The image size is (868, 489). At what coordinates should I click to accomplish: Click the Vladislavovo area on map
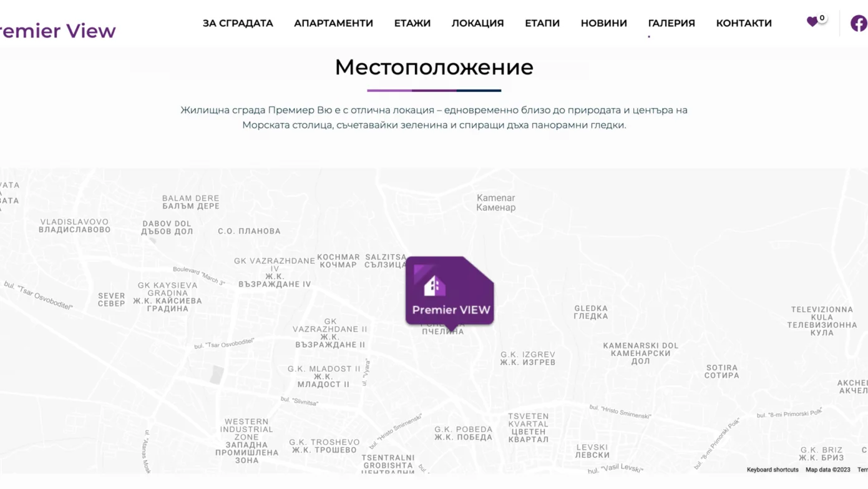click(74, 225)
